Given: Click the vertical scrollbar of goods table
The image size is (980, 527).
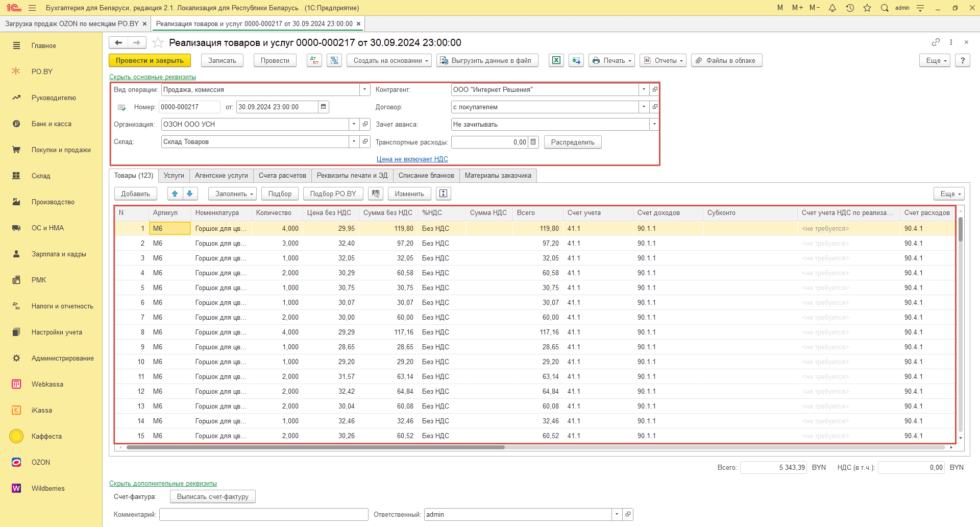Looking at the screenshot, I should coord(961,230).
